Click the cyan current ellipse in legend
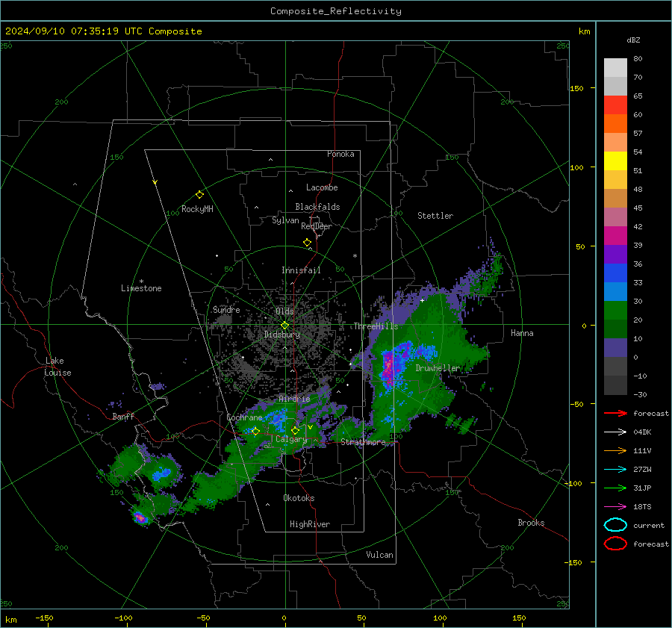This screenshot has height=628, width=672. tap(615, 525)
